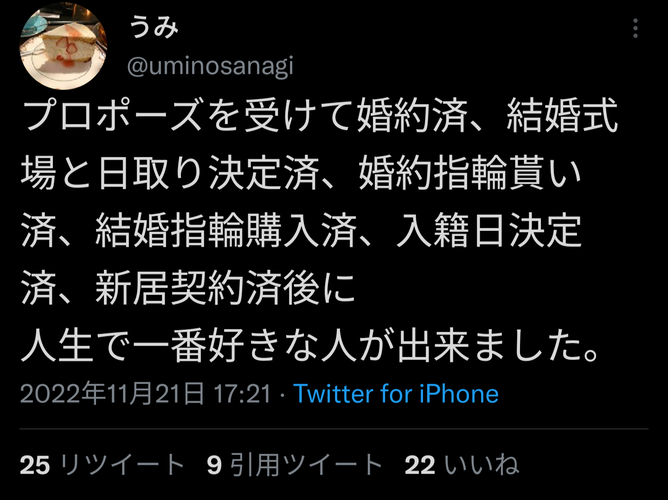Open the Twitter for iPhone source link

[396, 394]
